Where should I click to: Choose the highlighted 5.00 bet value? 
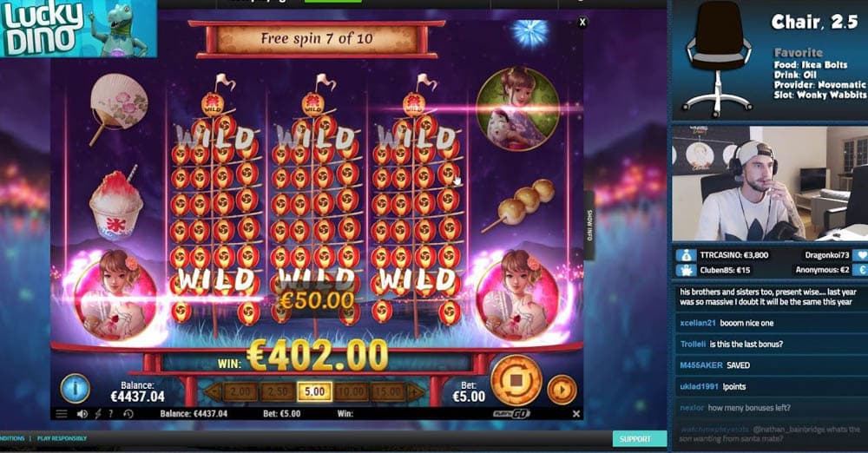point(314,392)
